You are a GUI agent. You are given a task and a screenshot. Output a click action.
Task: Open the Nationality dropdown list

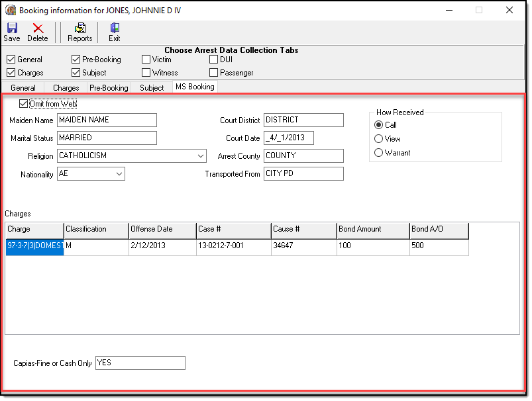pos(119,174)
